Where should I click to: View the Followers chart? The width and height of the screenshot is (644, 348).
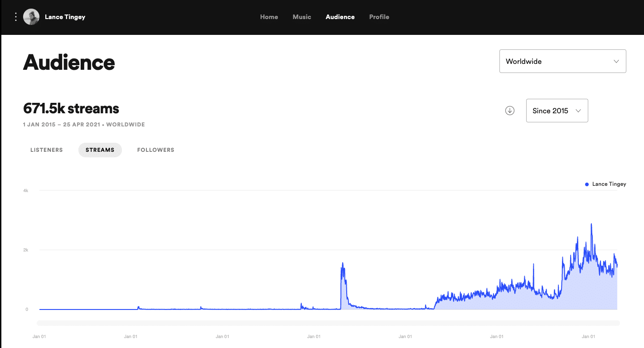(x=156, y=150)
